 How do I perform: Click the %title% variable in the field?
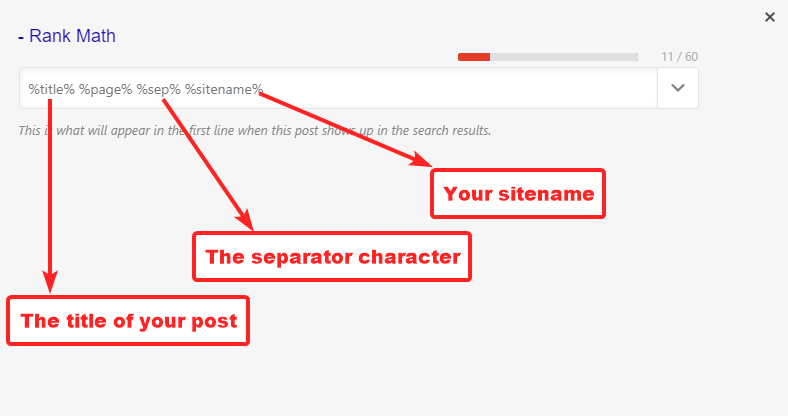point(52,89)
